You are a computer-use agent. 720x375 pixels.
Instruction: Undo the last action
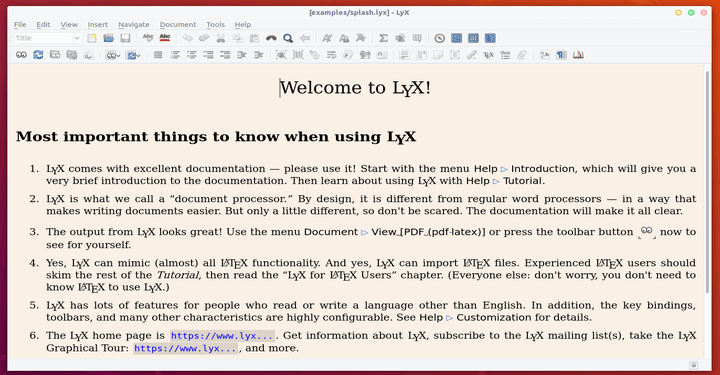187,38
